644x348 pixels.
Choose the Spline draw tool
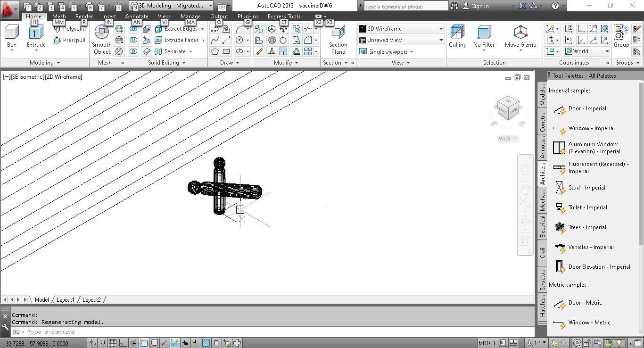(x=215, y=40)
